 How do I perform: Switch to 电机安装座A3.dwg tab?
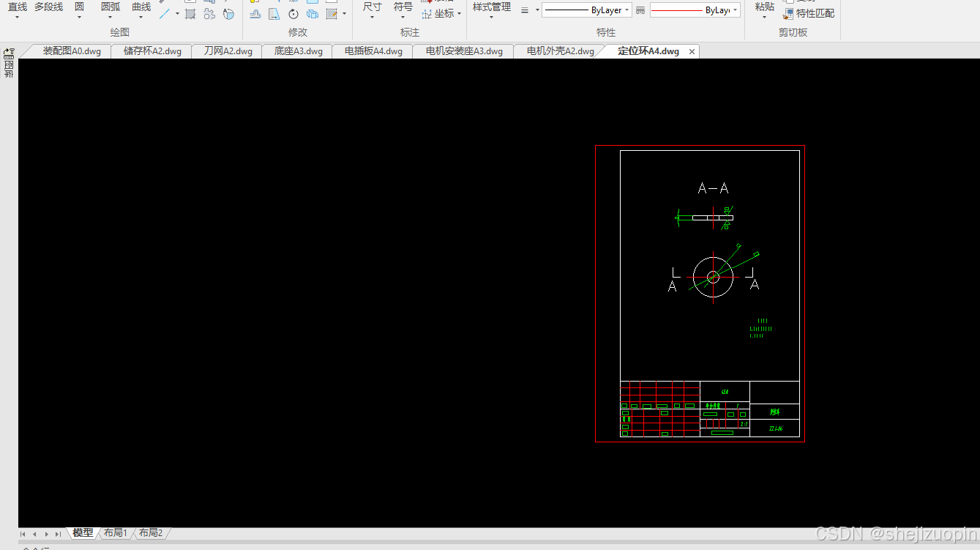click(464, 51)
